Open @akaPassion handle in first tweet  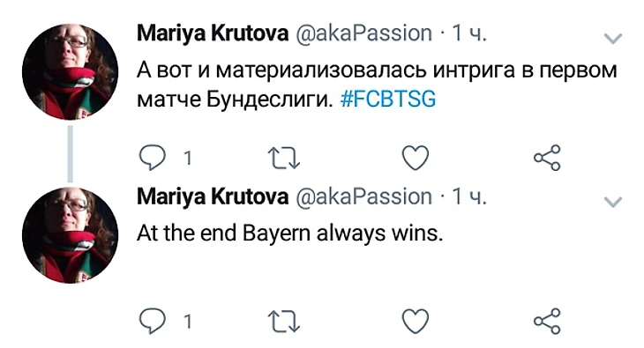click(363, 33)
